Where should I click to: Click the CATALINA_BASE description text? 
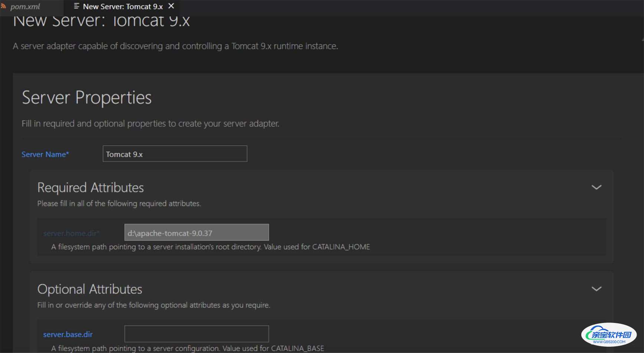[187, 349]
